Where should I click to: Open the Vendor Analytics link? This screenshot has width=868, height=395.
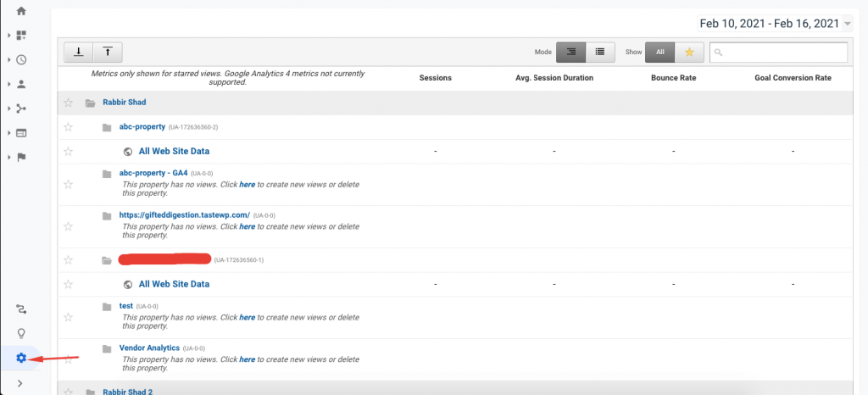(149, 348)
